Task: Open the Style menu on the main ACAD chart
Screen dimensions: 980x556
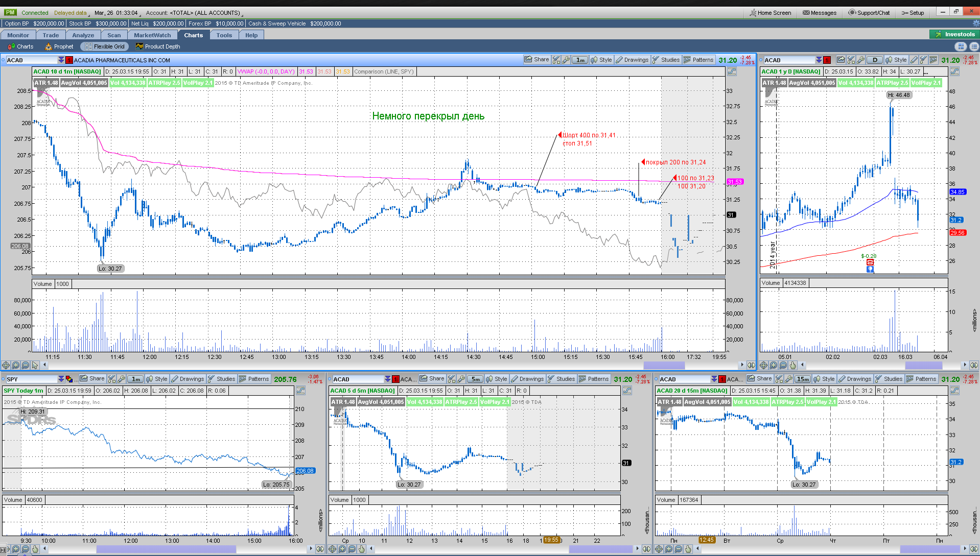Action: 601,60
